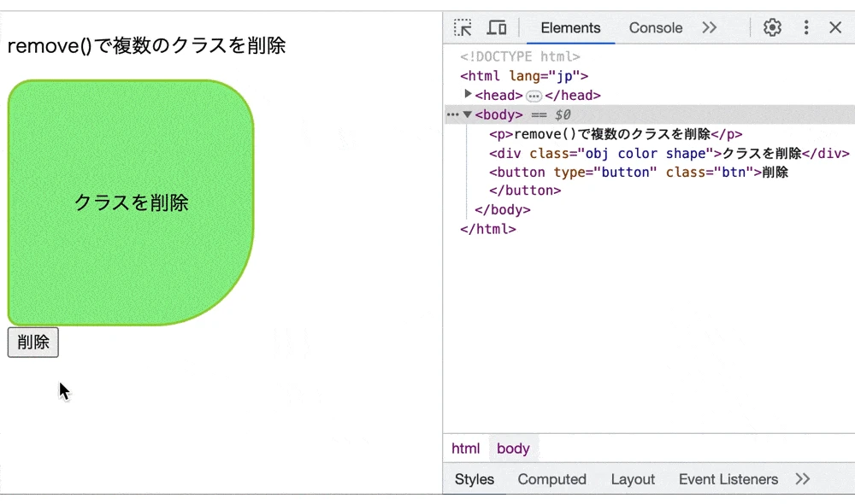
Task: Open DevTools settings gear
Action: pyautogui.click(x=772, y=27)
